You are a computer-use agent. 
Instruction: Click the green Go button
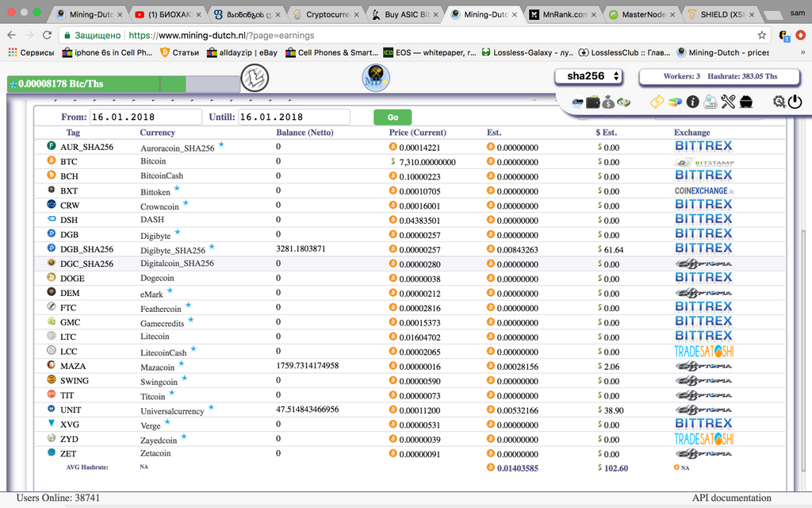[393, 117]
